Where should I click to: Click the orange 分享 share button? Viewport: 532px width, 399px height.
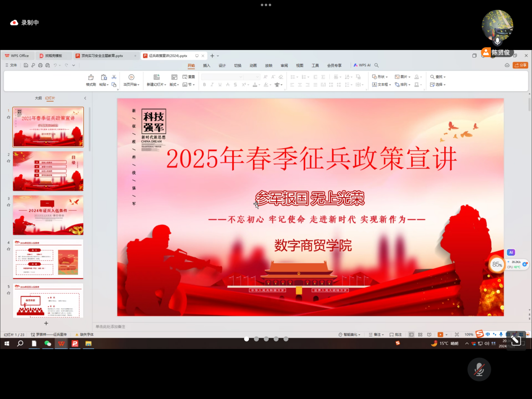pyautogui.click(x=520, y=65)
